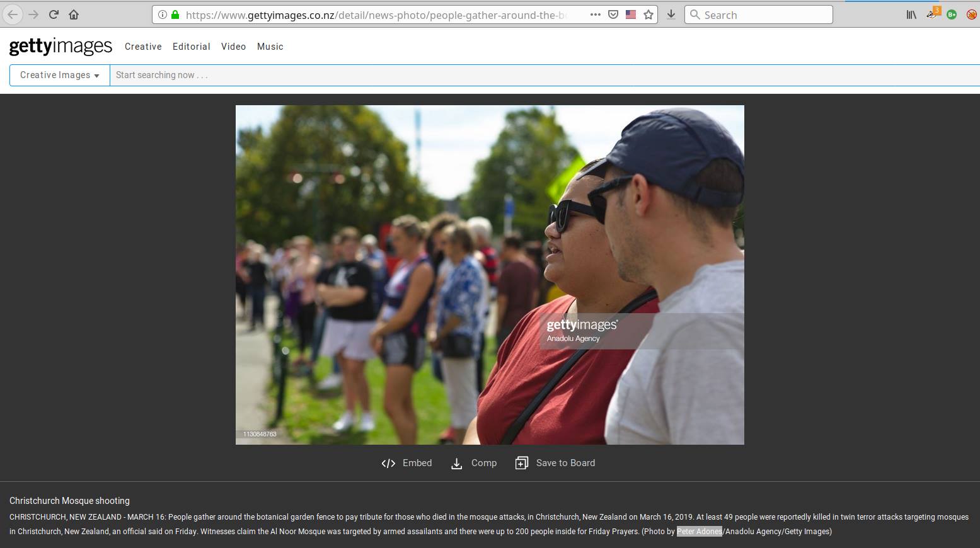Screen dimensions: 980x548
Task: Click the main news photo
Action: point(490,275)
